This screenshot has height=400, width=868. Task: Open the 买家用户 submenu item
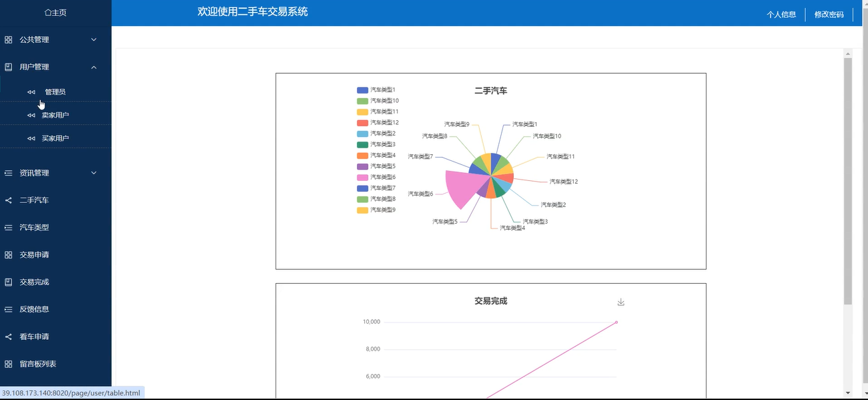tap(55, 138)
